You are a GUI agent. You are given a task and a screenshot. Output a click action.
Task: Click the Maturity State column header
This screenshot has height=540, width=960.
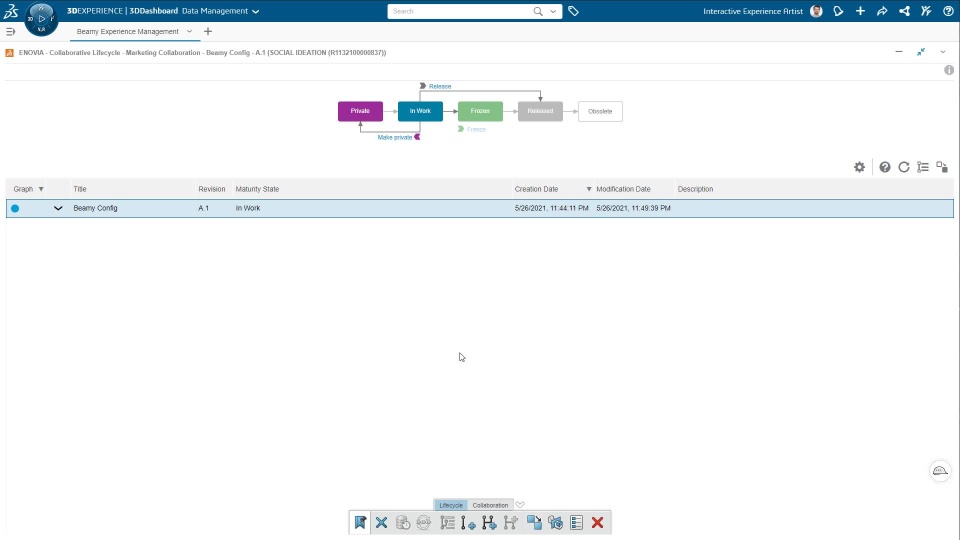257,189
